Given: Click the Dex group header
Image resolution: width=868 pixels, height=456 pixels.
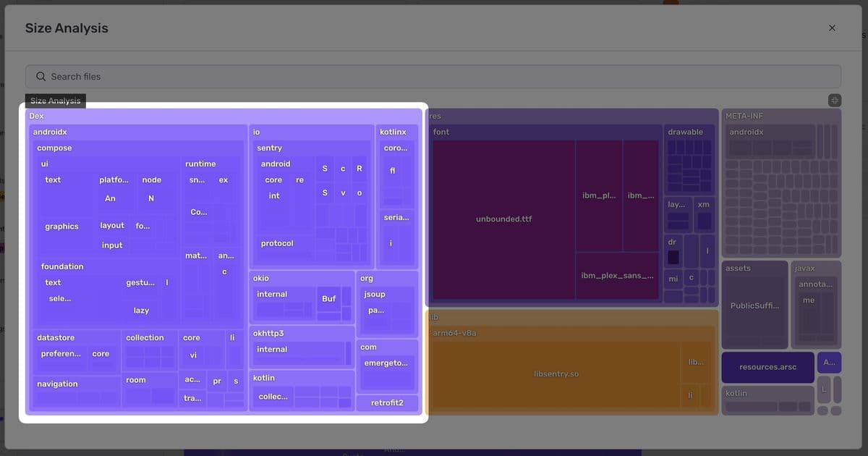Looking at the screenshot, I should click(36, 116).
